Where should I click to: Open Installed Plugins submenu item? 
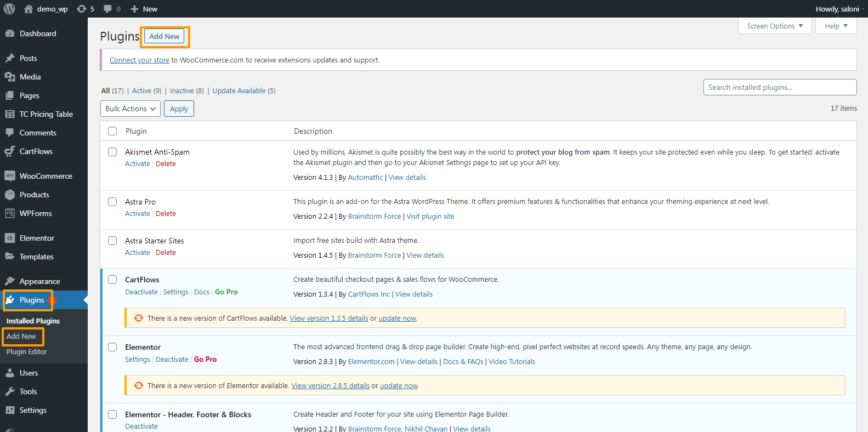pos(33,321)
